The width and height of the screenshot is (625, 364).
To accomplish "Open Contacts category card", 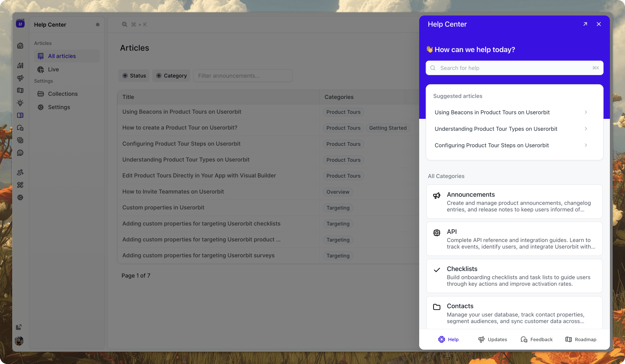I will (x=515, y=313).
